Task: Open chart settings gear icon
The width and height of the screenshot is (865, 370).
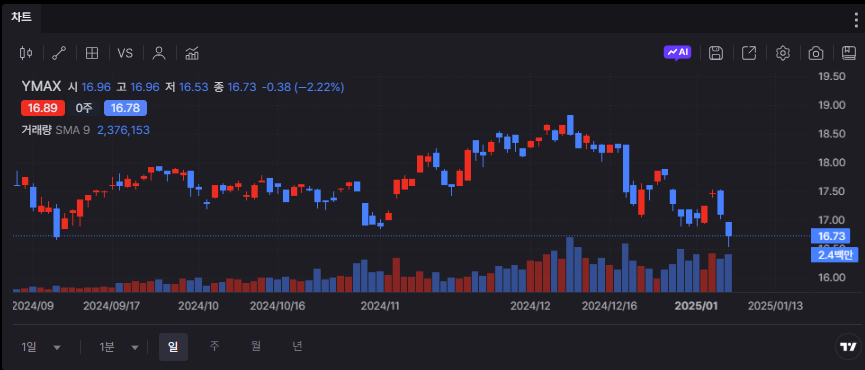Action: tap(783, 53)
